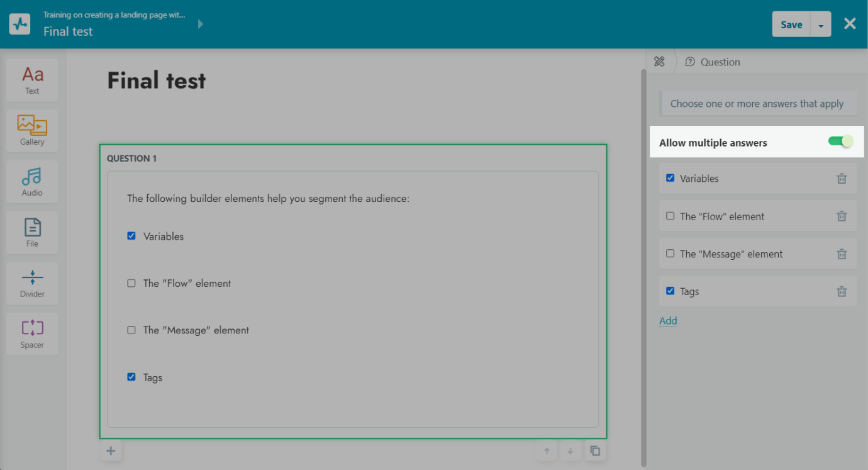Image resolution: width=868 pixels, height=470 pixels.
Task: Uncheck Tags checkbox in settings panel
Action: [670, 291]
